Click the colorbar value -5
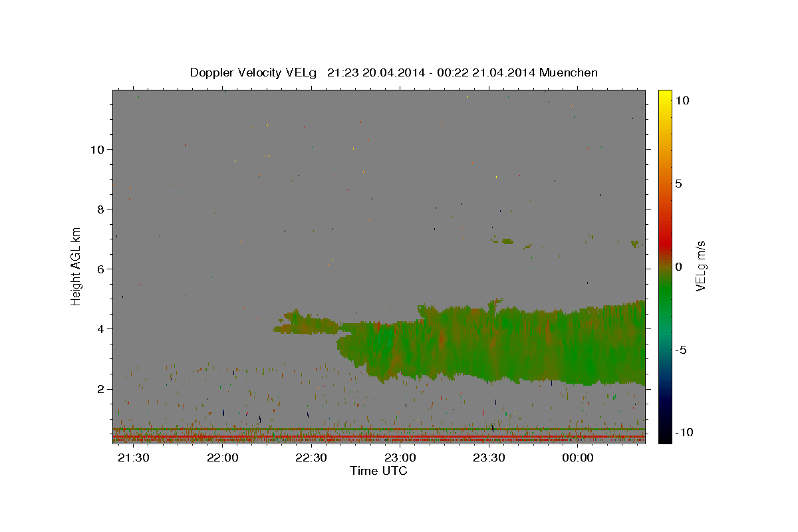 click(681, 350)
